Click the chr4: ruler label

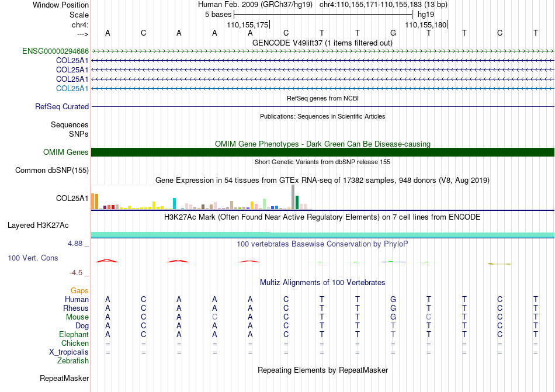click(80, 25)
